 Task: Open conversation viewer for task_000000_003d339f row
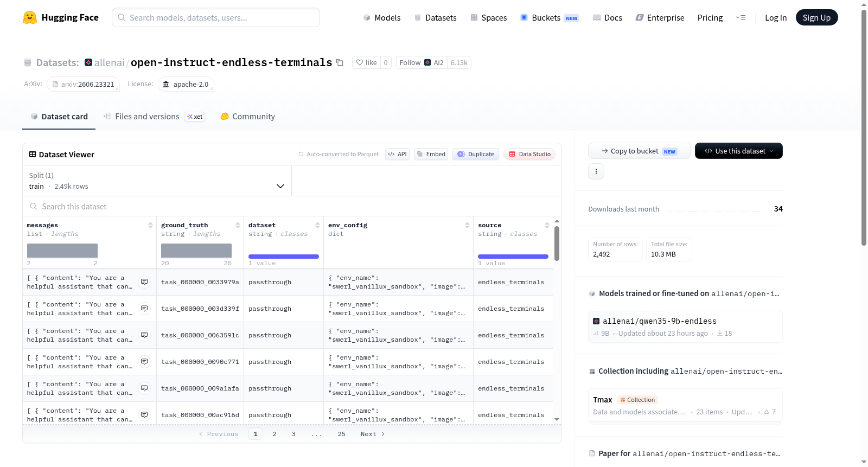coord(144,309)
